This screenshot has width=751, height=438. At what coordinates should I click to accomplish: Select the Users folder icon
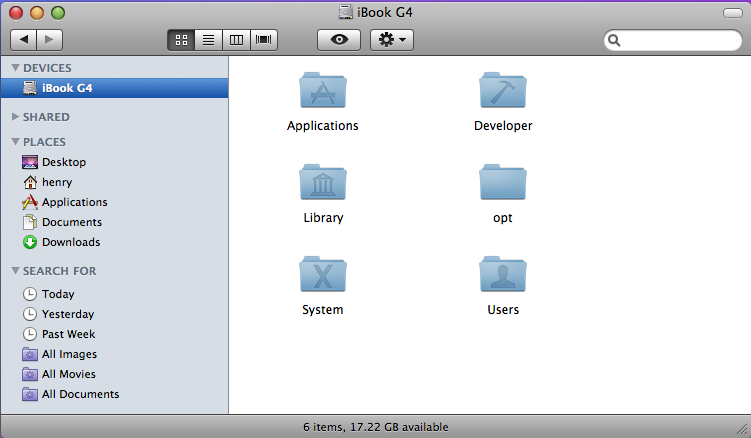click(x=503, y=274)
